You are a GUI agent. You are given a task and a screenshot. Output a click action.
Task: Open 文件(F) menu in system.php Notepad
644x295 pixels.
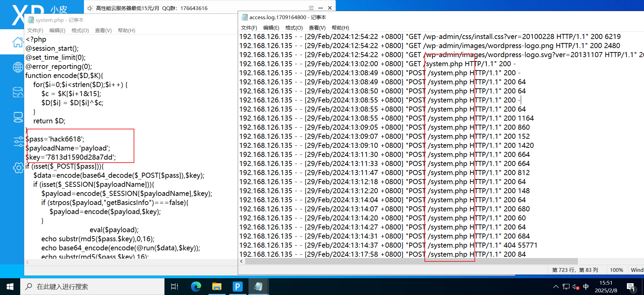35,31
